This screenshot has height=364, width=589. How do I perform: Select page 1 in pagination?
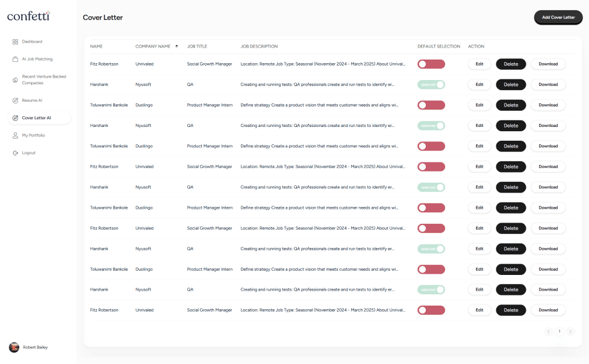(559, 332)
